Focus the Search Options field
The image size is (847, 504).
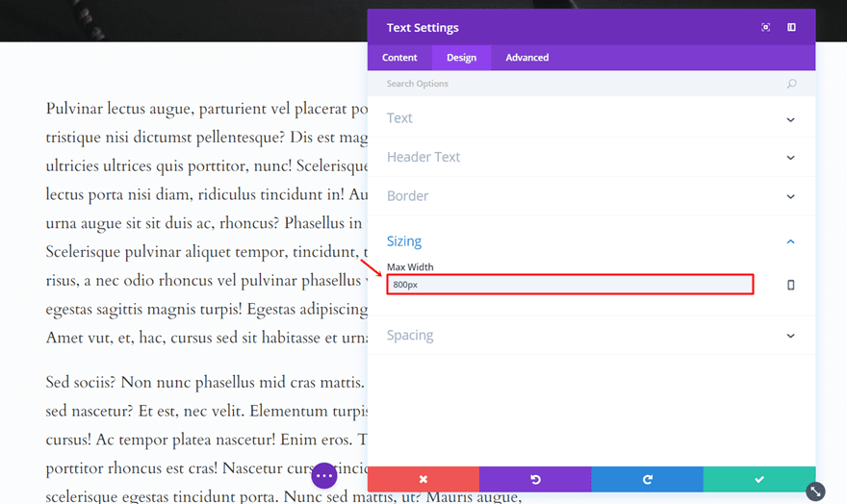pyautogui.click(x=577, y=84)
